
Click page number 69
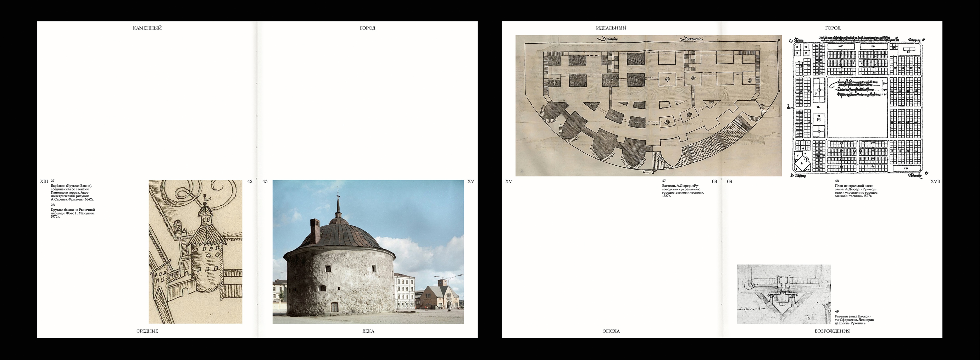point(729,182)
